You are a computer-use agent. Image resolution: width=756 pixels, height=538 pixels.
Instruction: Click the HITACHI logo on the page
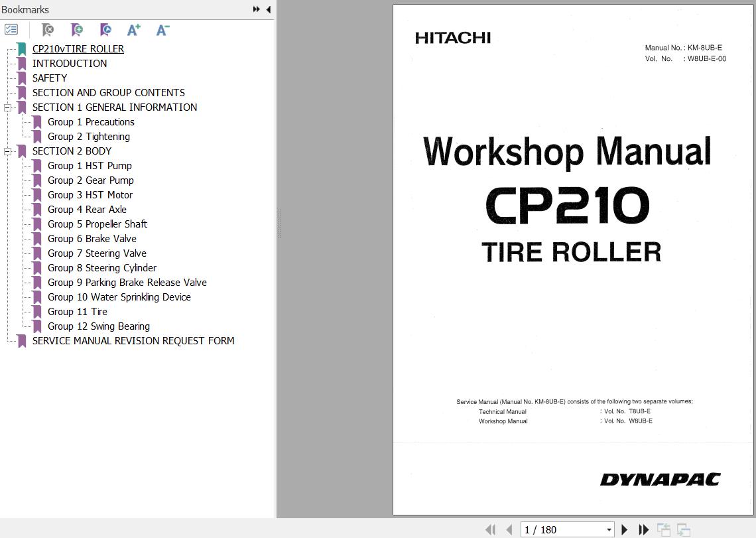click(x=453, y=38)
